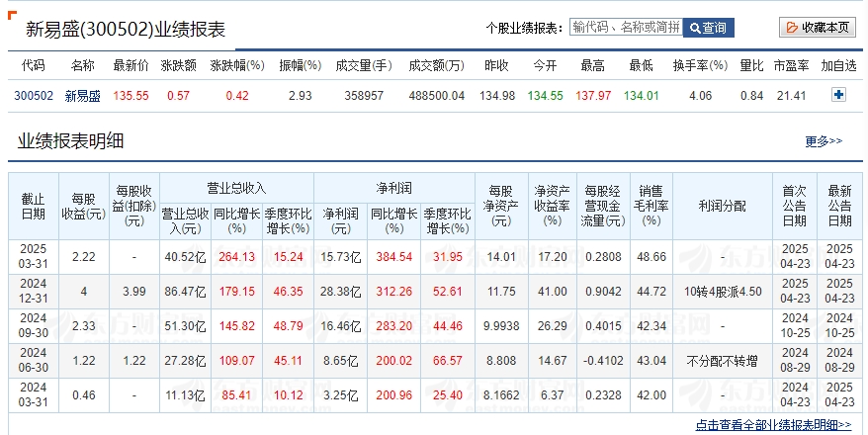This screenshot has height=435, width=868.
Task: Click revenue YoY growth 264.13
Action: 236,257
